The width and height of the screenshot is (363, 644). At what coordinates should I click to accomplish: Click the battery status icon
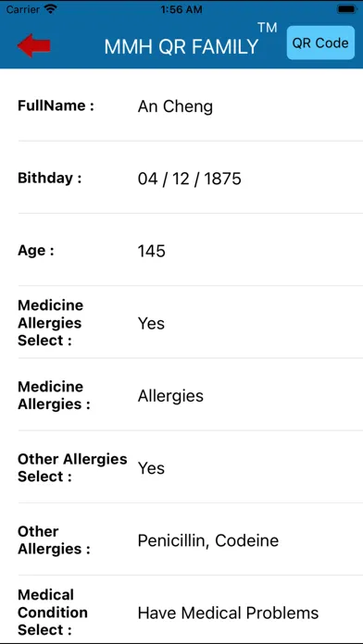[x=346, y=9]
